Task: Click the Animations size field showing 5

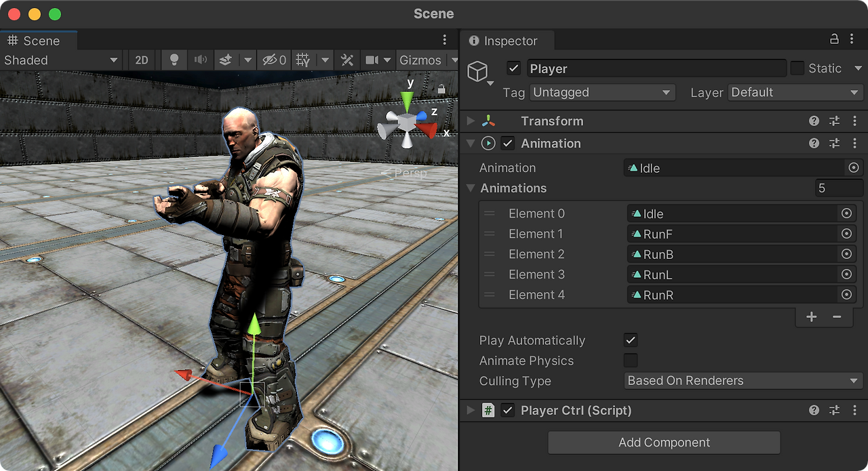Action: pyautogui.click(x=840, y=188)
